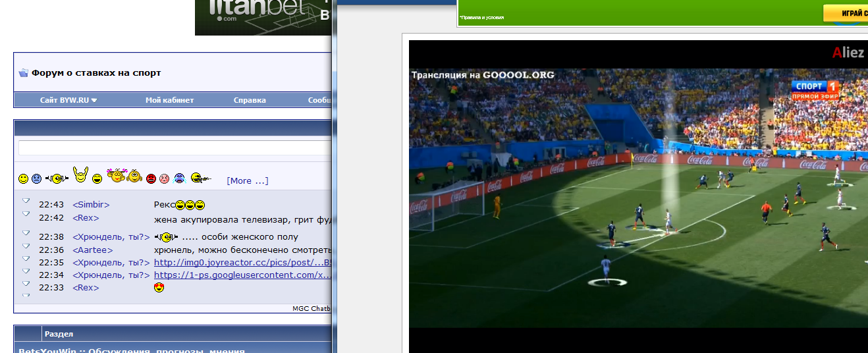
Task: Open arrow menu for 22:33 Rex message
Action: click(x=26, y=283)
